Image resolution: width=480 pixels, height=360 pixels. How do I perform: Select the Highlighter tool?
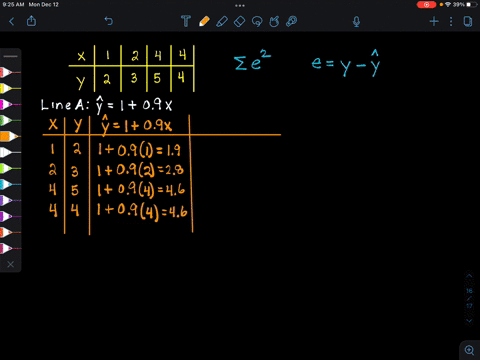click(x=222, y=21)
